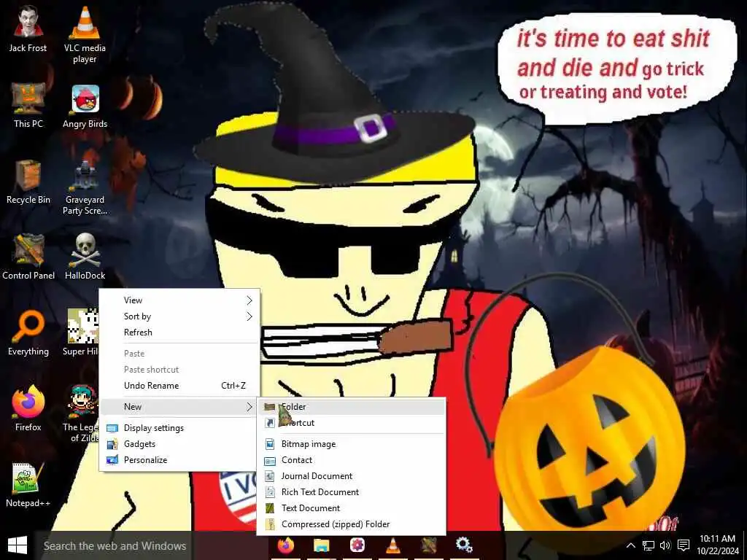Viewport: 747px width, 560px height.
Task: Create a new Rich Text Document
Action: tap(352, 492)
